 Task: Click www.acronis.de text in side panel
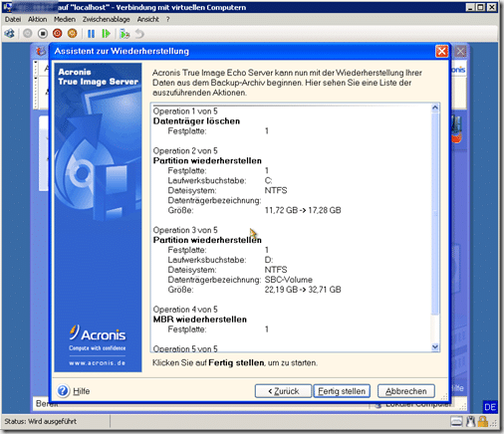pos(98,363)
